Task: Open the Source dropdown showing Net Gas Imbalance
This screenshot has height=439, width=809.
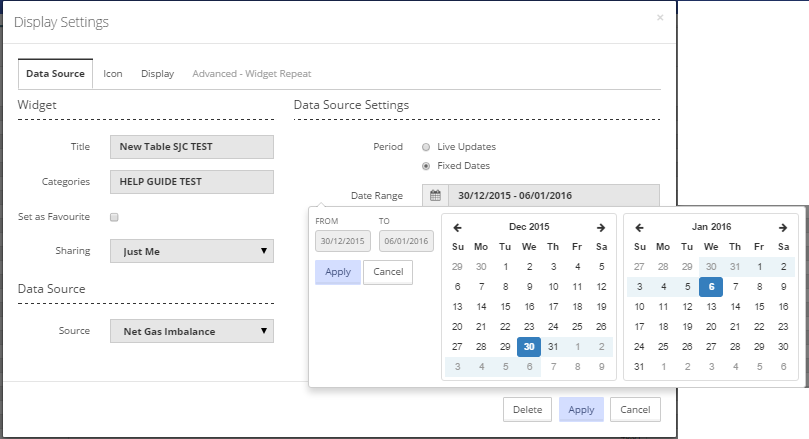Action: [192, 331]
